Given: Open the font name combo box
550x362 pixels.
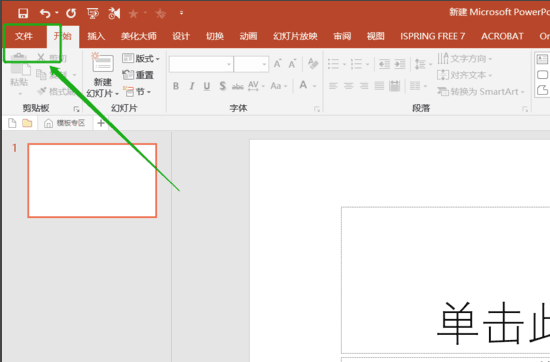Looking at the screenshot, I should coord(201,64).
